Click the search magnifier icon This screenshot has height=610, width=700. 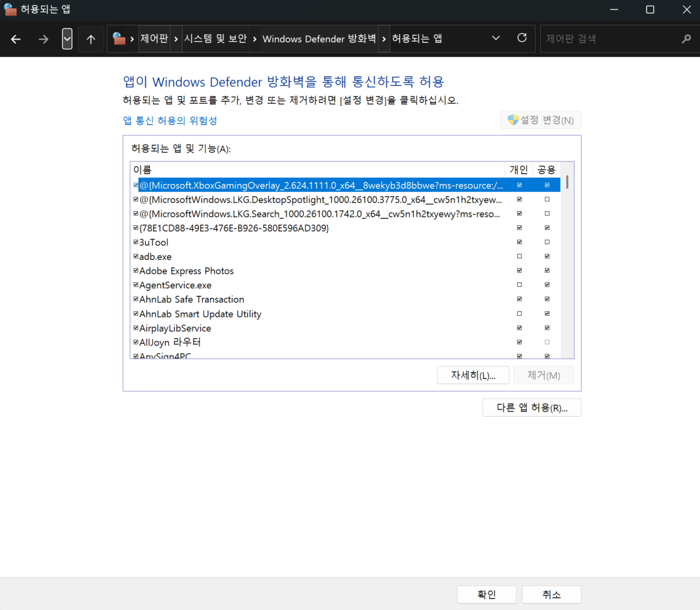pos(686,39)
